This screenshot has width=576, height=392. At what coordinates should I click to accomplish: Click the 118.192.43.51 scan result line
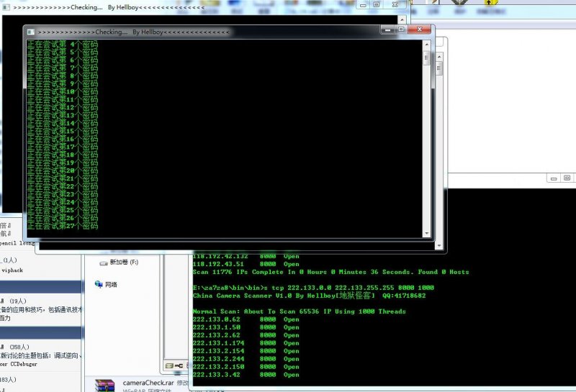pyautogui.click(x=246, y=264)
